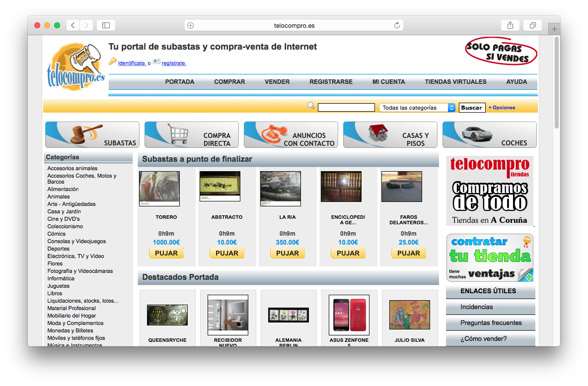Click Pujar under the Abstracto auction

pos(227,254)
